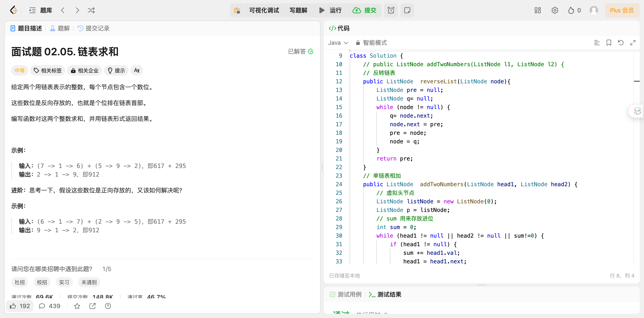Pick a random problem shuffle icon
Screen dimensions: 644x318
[x=91, y=10]
